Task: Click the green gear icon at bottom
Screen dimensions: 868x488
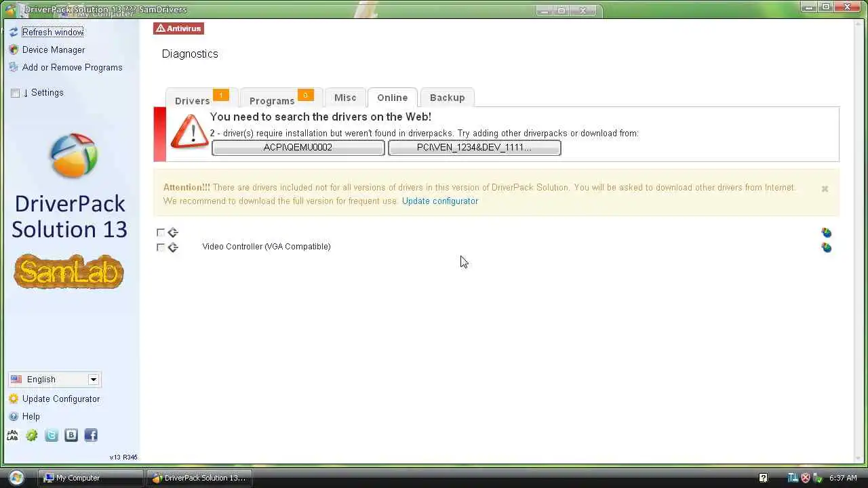Action: 32,435
